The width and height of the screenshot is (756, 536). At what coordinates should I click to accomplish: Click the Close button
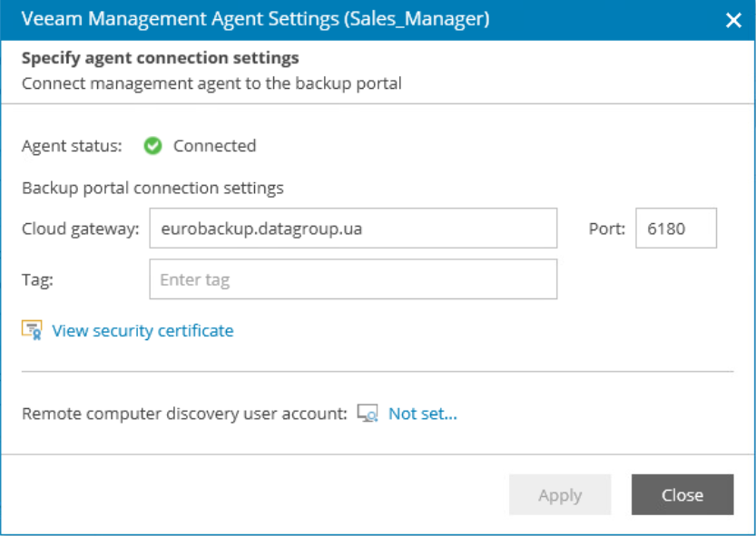(682, 494)
